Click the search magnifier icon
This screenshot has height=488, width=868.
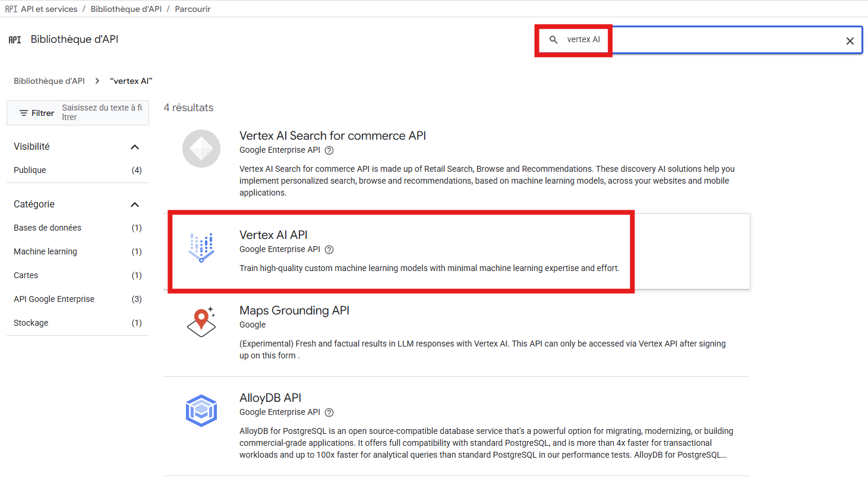(553, 40)
